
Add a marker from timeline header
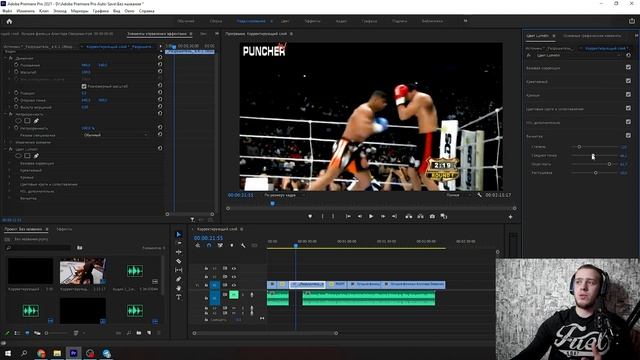pyautogui.click(x=232, y=246)
